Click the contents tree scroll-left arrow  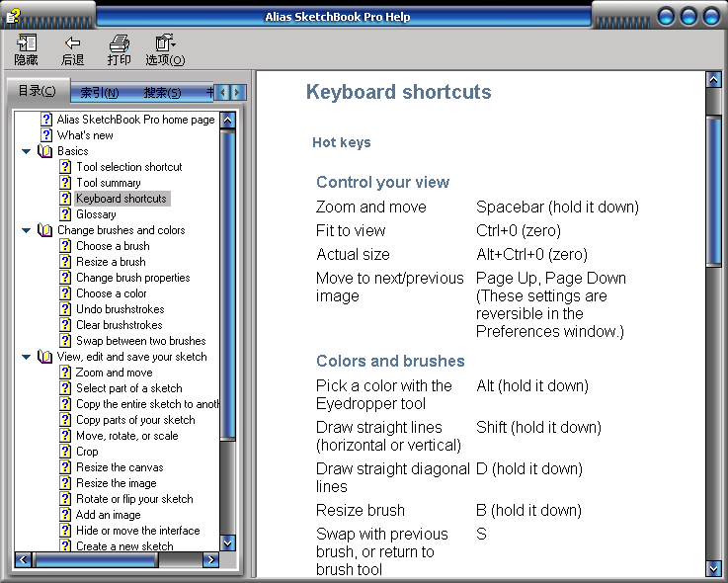(24, 559)
